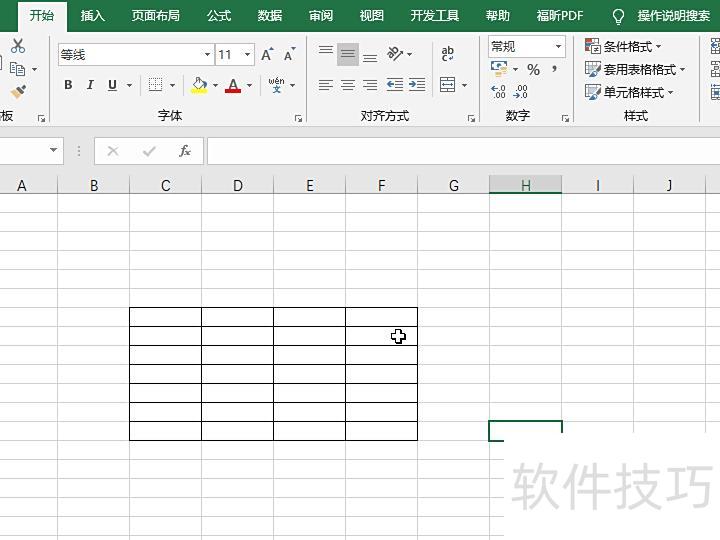The image size is (720, 540).
Task: Switch to the 视图 tab
Action: [x=371, y=16]
